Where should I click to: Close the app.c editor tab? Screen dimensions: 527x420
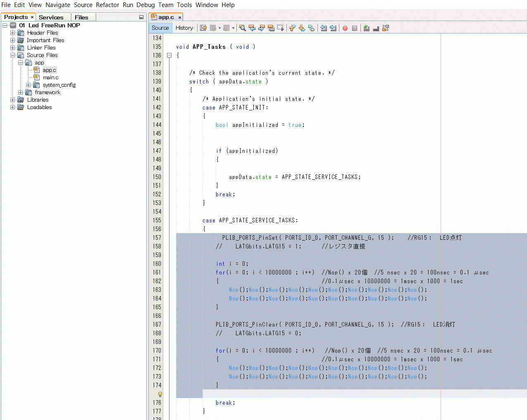(180, 17)
